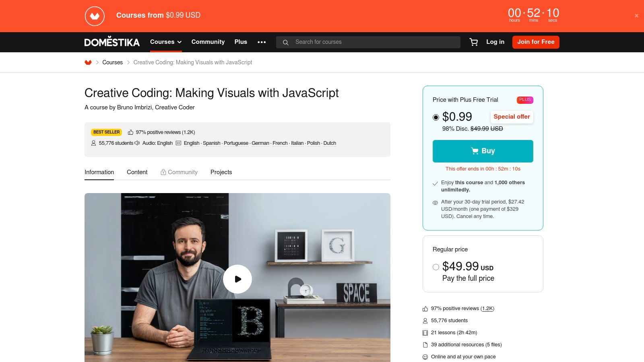Image resolution: width=644 pixels, height=362 pixels.
Task: Focus the Search for courses field
Action: point(368,42)
